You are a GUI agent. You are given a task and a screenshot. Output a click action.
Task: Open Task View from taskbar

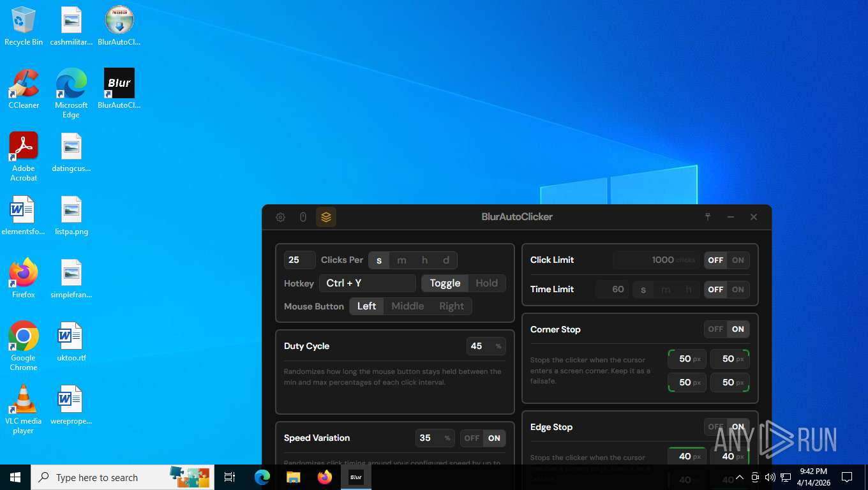[230, 477]
